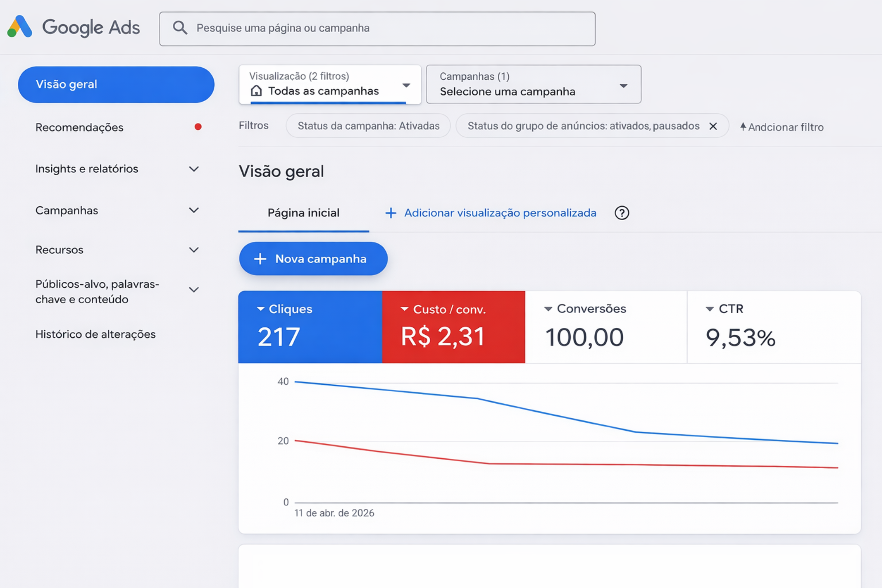
Task: Switch to the Página inicial tab
Action: pyautogui.click(x=303, y=212)
